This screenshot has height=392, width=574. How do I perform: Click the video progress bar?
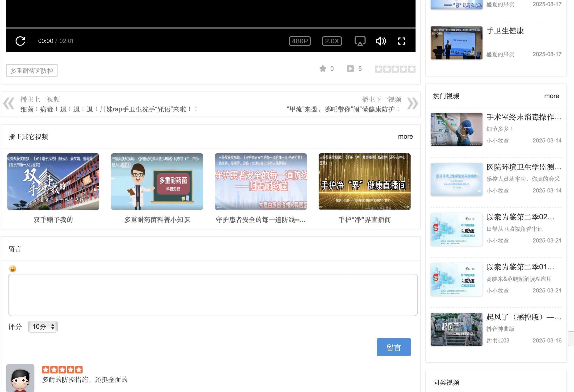tap(210, 28)
